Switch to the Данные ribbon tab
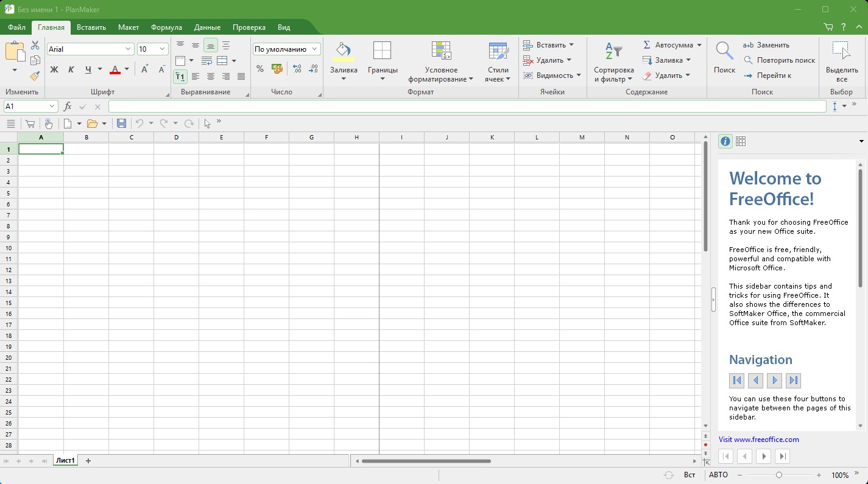 pyautogui.click(x=207, y=27)
